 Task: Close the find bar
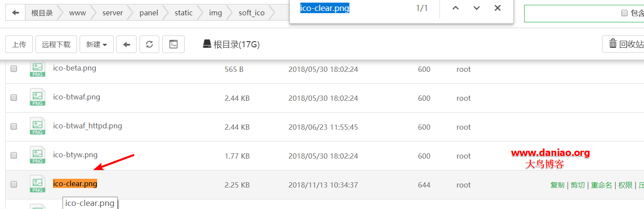pyautogui.click(x=497, y=8)
